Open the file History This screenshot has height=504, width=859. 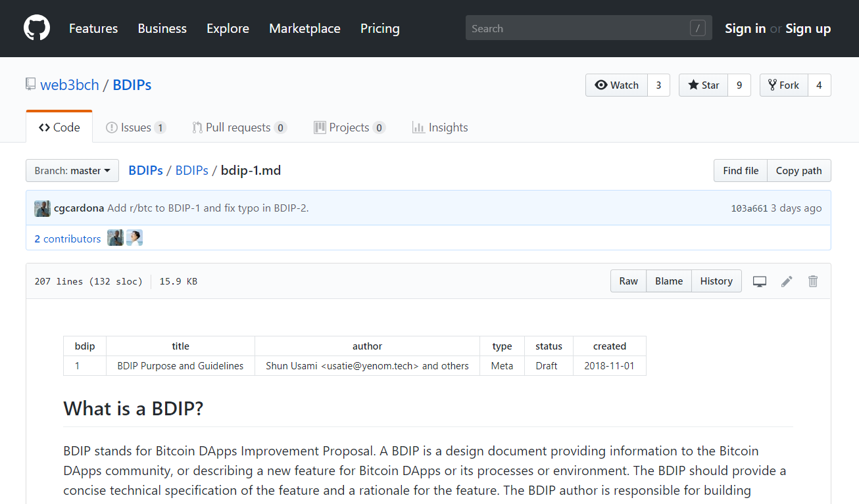coord(716,281)
